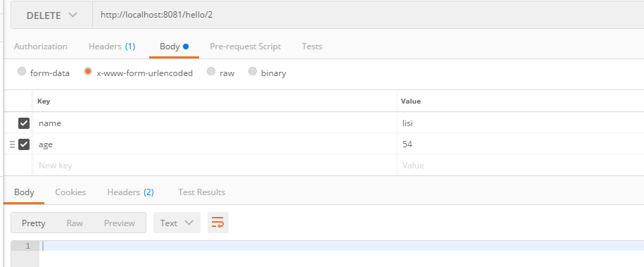Click the request URL field

click(x=368, y=15)
